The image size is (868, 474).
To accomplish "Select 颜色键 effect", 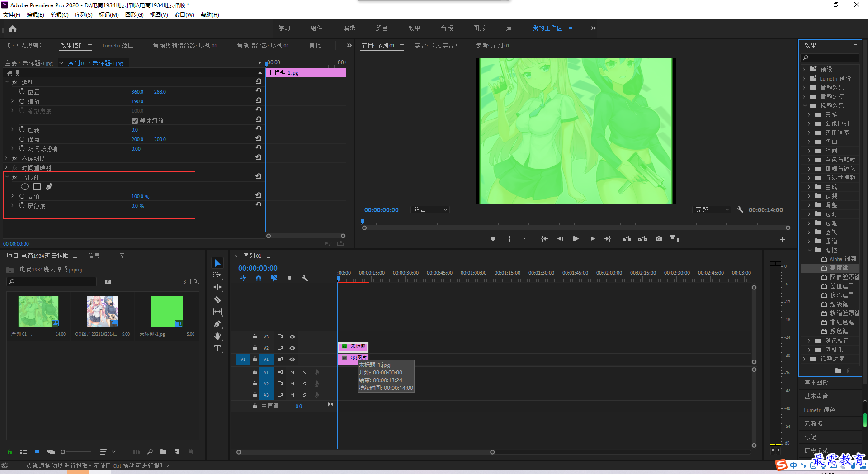I will (x=839, y=331).
